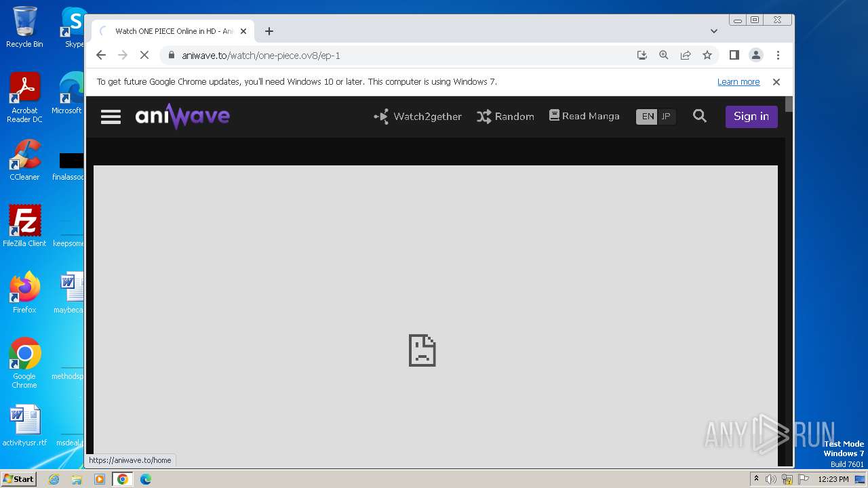Open the zoom indicator in address bar
868x488 pixels.
[x=664, y=56]
